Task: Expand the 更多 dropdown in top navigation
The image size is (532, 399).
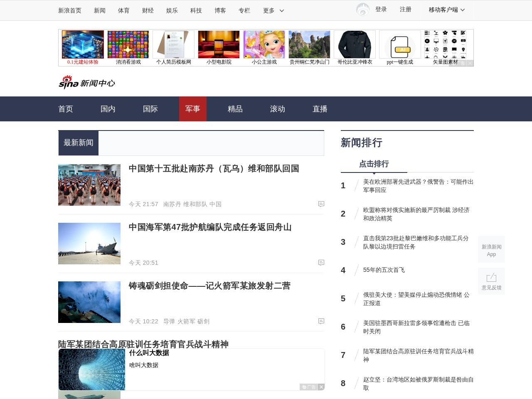Action: [272, 10]
